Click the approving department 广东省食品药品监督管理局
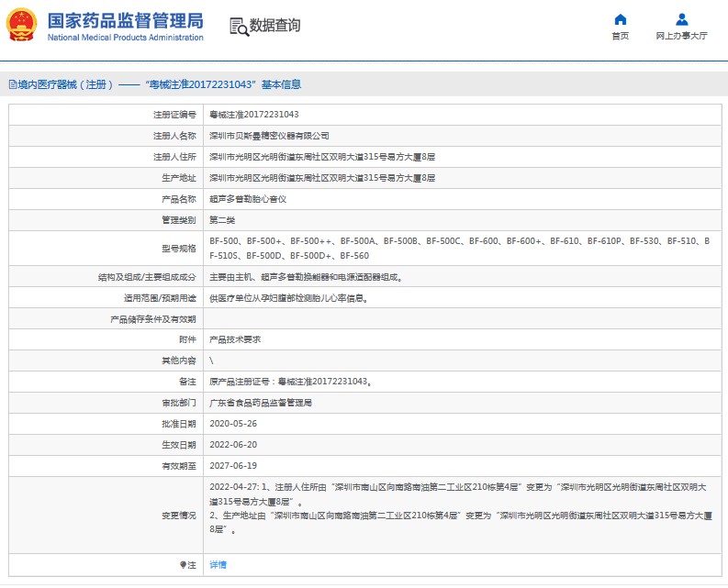 pyautogui.click(x=263, y=402)
